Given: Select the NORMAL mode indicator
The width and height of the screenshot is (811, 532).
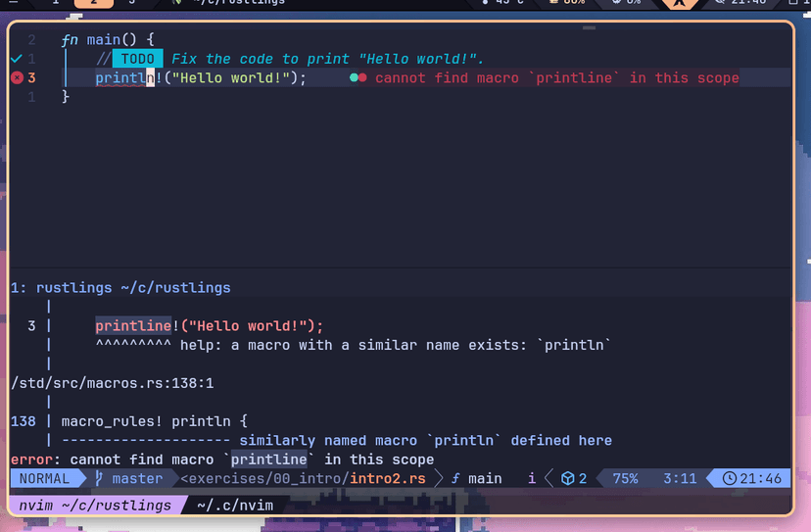Looking at the screenshot, I should [46, 479].
